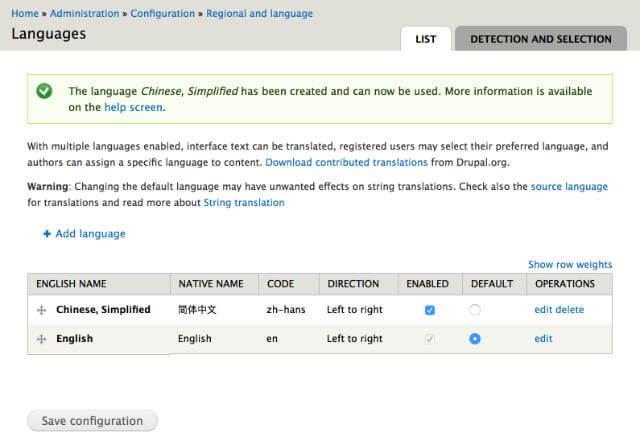The image size is (640, 441).
Task: Click the Add language link
Action: (90, 234)
